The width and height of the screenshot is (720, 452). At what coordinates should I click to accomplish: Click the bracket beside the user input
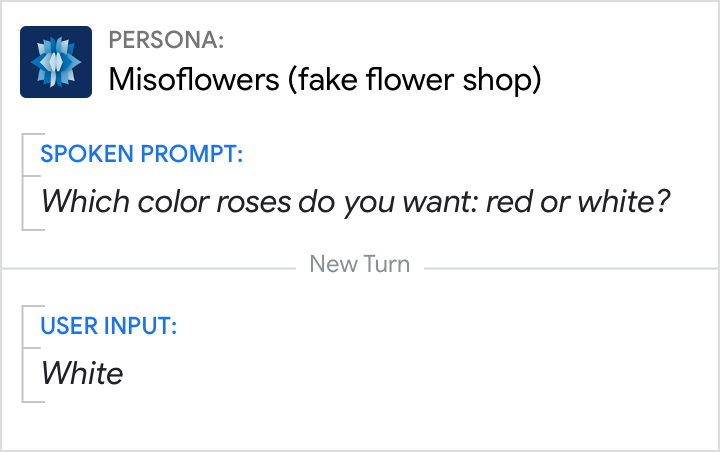coord(24,353)
